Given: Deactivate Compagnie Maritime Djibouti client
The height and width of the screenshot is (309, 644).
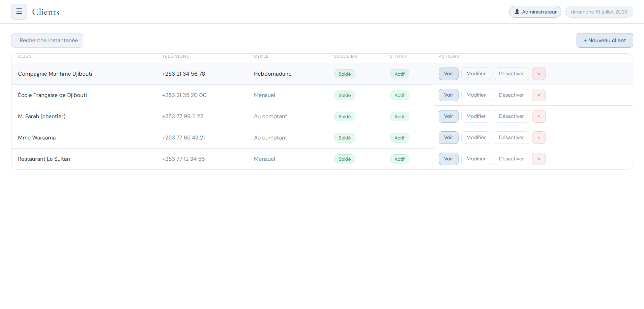Looking at the screenshot, I should point(511,74).
